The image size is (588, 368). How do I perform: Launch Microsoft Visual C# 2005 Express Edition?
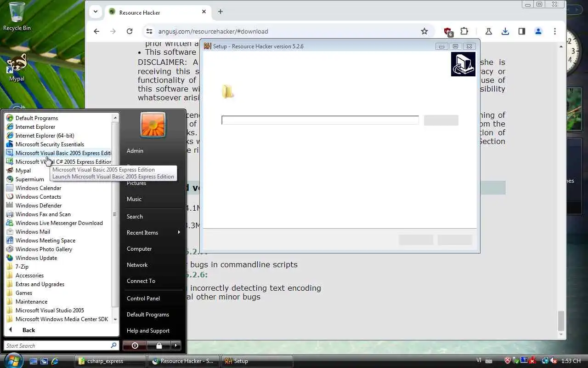coord(59,162)
